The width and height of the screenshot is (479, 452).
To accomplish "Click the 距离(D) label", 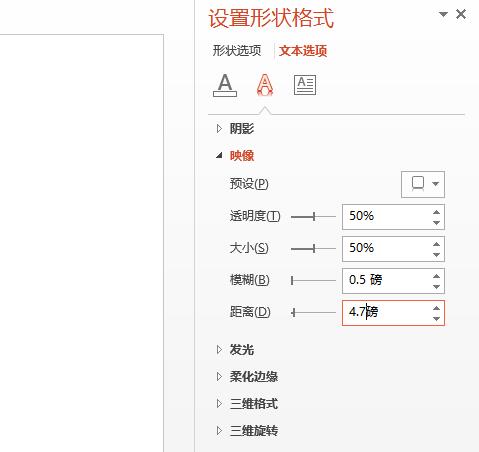I will pos(250,312).
